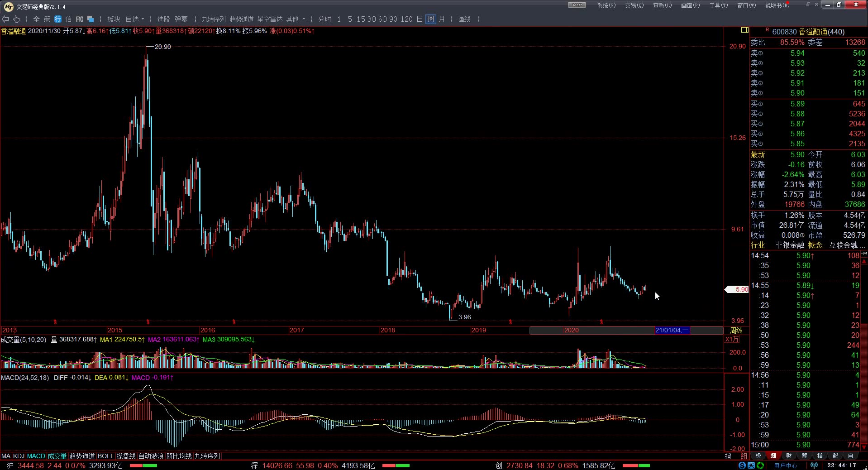
Task: Click 星空雷达 button
Action: pyautogui.click(x=270, y=19)
